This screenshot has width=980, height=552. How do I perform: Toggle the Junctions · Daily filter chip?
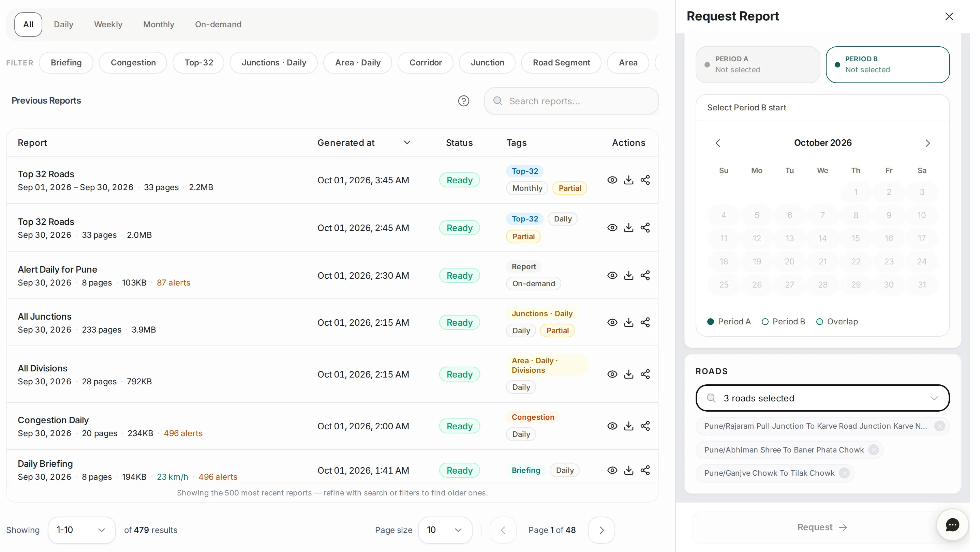[274, 63]
